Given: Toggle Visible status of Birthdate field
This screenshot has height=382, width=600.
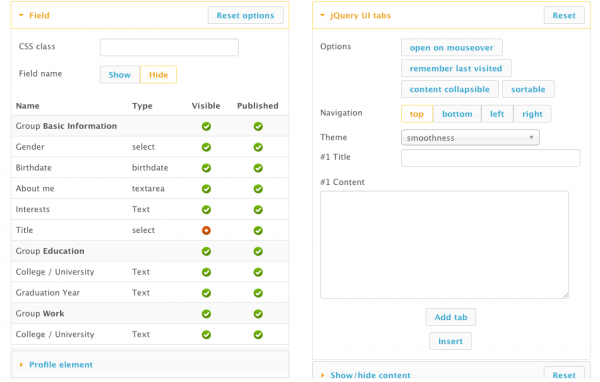Looking at the screenshot, I should coord(206,168).
